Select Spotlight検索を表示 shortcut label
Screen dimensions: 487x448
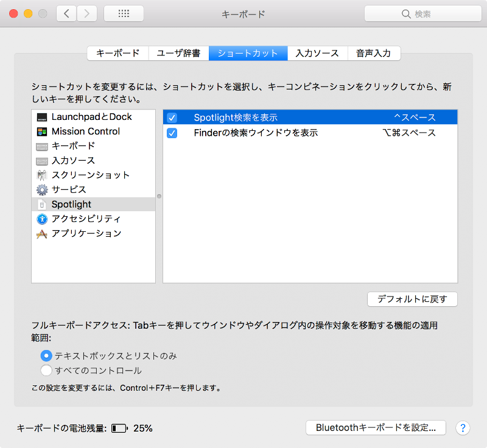[236, 117]
